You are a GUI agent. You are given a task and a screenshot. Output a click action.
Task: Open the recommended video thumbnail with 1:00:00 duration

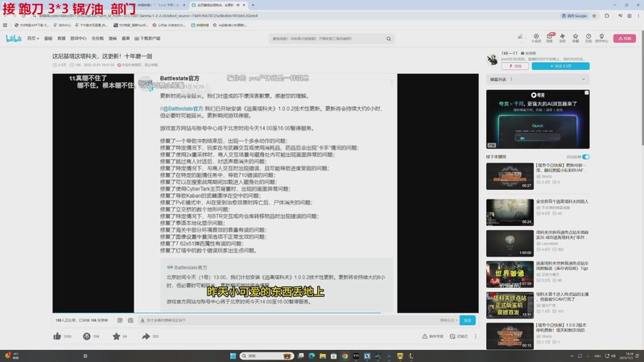510,243
